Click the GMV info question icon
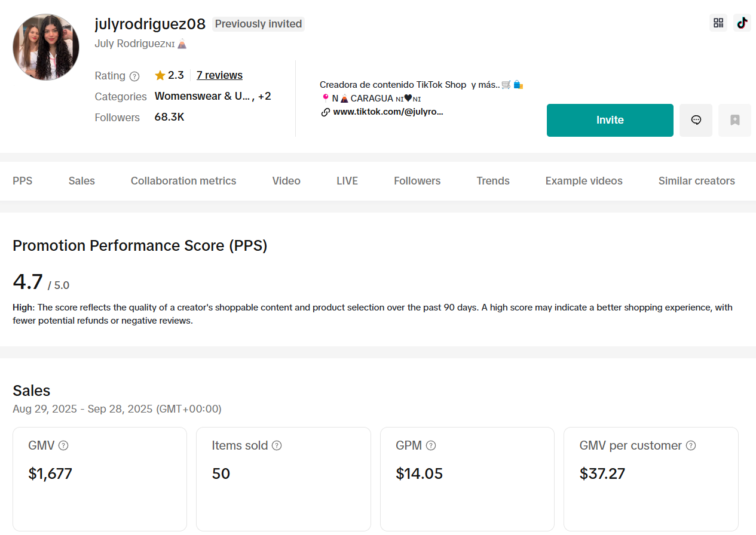This screenshot has height=535, width=756. pos(63,445)
